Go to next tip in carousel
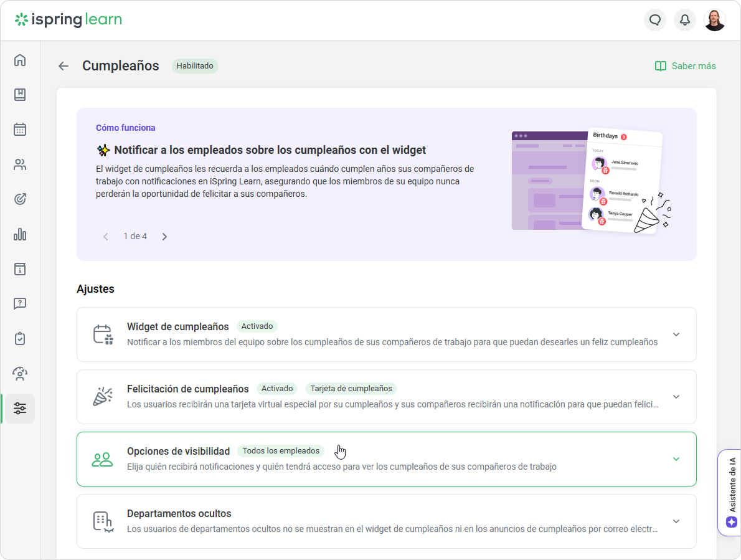This screenshot has width=741, height=560. pos(164,237)
